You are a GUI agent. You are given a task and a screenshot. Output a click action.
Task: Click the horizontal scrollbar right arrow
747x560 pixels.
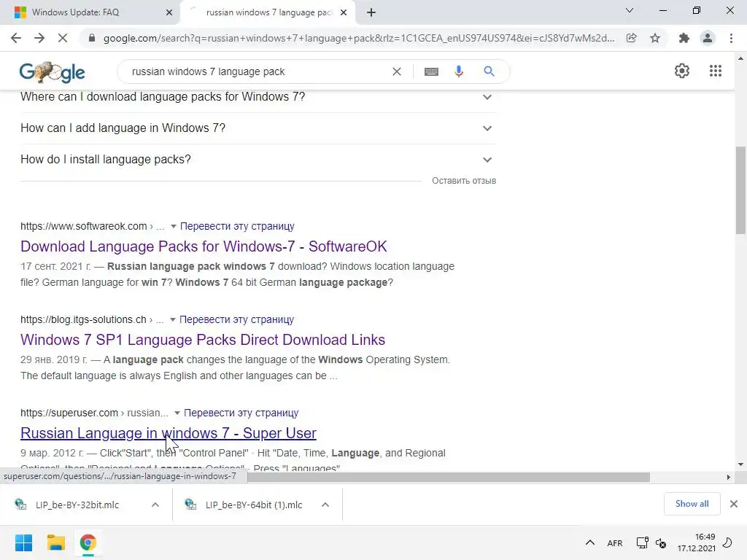coord(729,477)
